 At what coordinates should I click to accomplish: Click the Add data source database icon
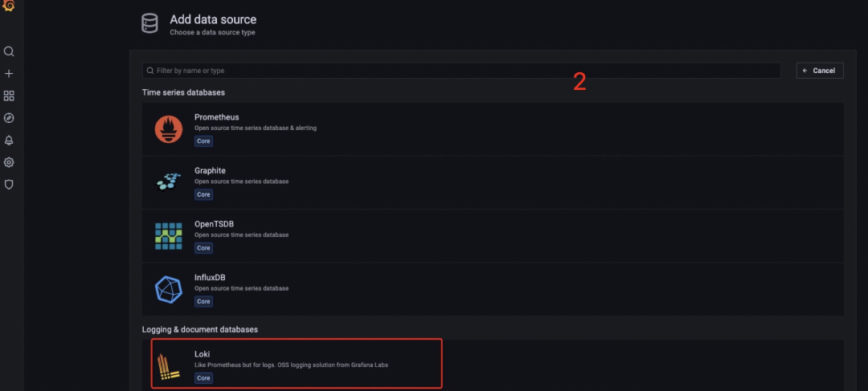[x=149, y=23]
